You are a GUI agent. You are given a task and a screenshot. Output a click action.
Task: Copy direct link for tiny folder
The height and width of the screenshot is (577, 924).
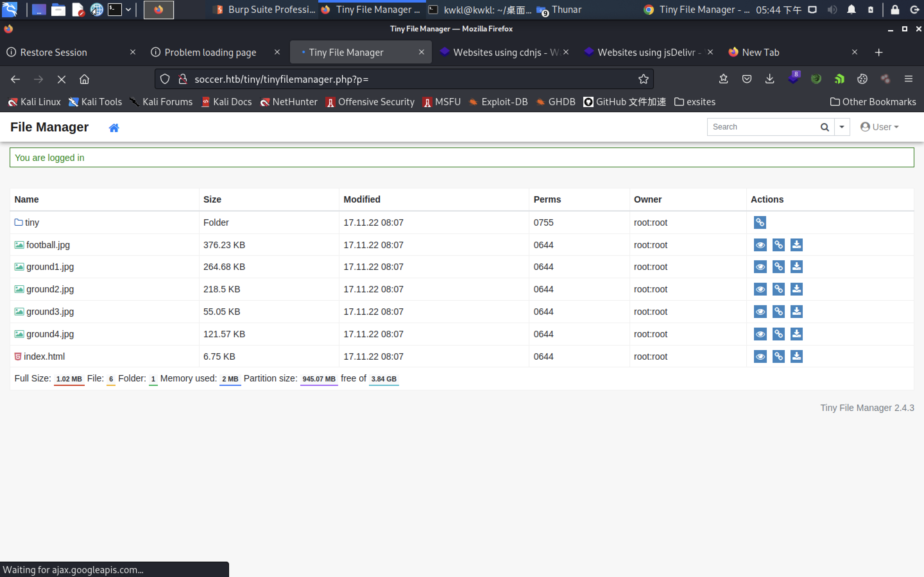[x=759, y=222]
